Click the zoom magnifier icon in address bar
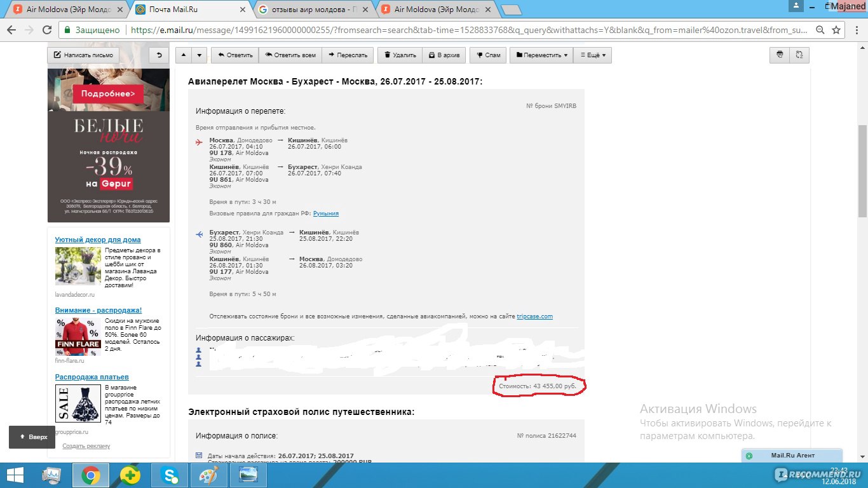868x488 pixels. [819, 30]
